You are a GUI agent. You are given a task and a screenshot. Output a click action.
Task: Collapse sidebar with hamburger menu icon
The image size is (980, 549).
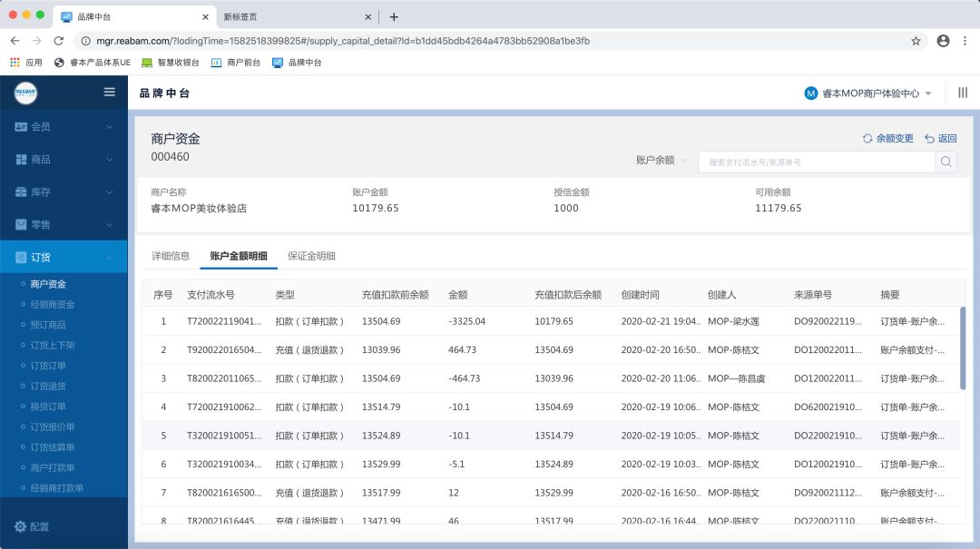tap(110, 93)
